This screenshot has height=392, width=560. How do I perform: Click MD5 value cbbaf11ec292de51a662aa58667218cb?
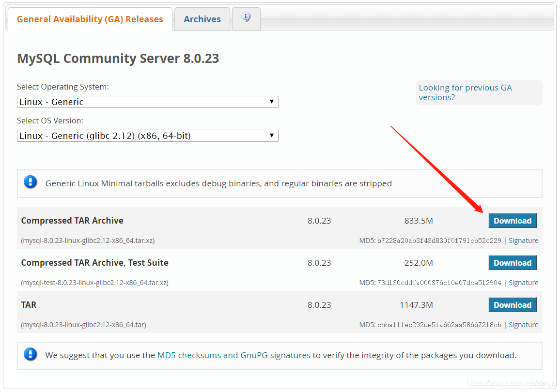click(x=439, y=325)
